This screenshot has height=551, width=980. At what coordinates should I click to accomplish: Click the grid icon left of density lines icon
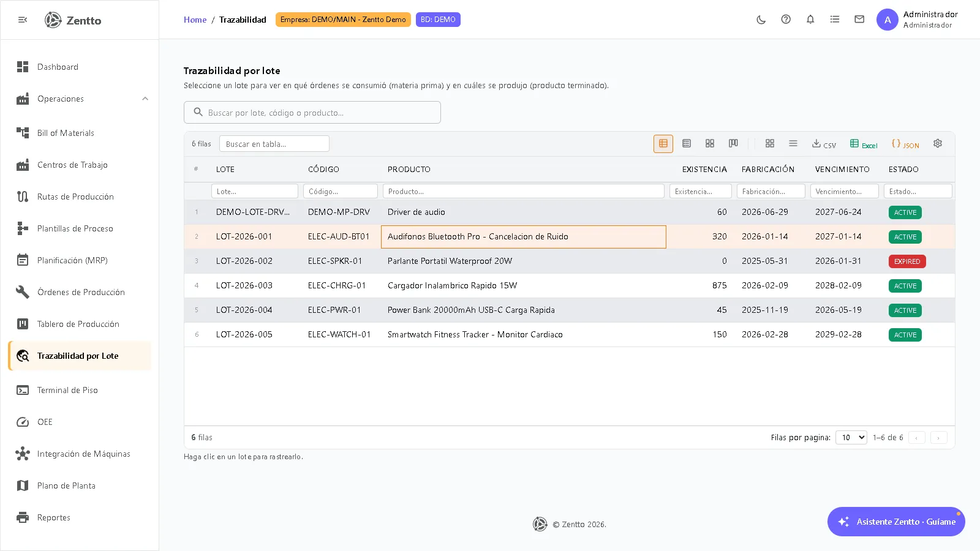(x=770, y=144)
